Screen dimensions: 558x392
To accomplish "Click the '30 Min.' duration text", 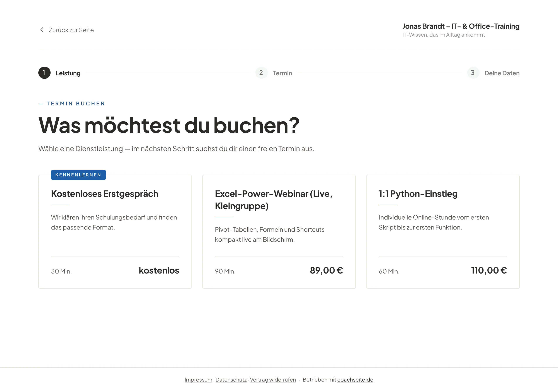I will click(61, 271).
